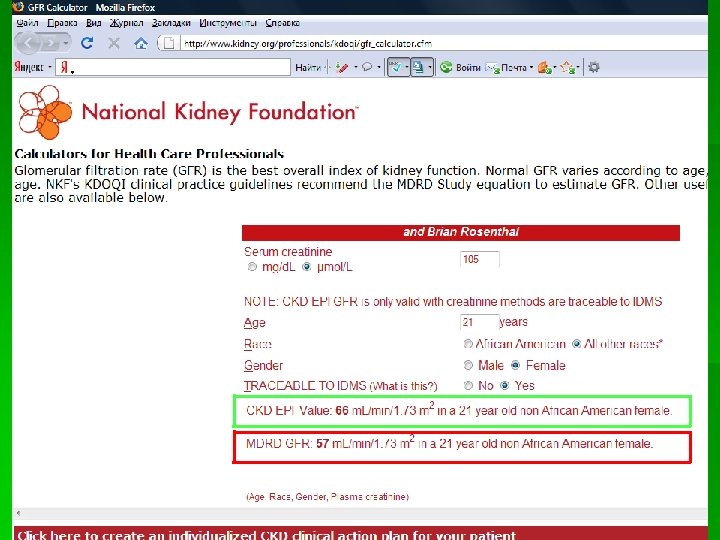Screen dimensions: 720x540
Task: Select African American race radio button
Action: tap(468, 344)
